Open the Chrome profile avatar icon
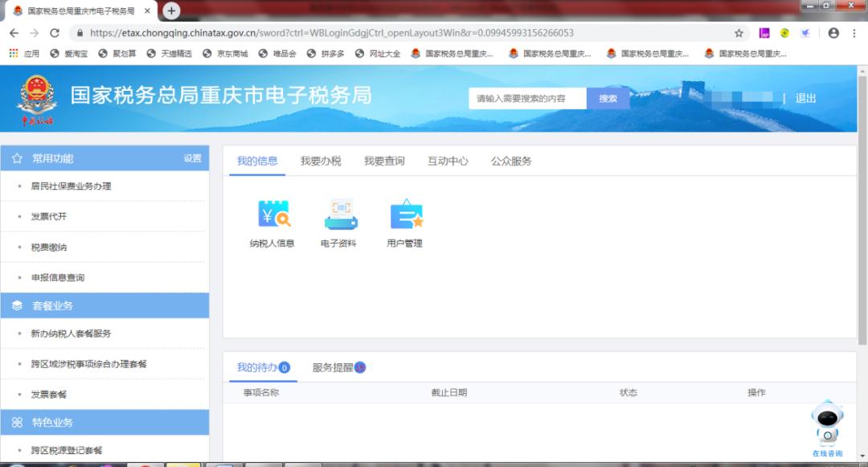 click(833, 33)
